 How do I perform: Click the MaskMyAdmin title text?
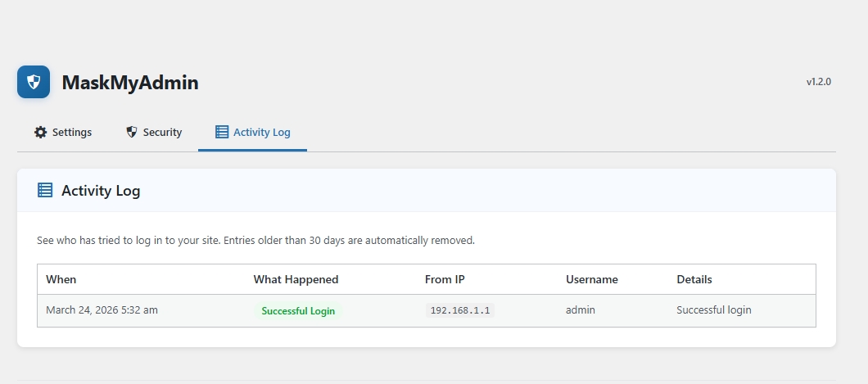coord(129,83)
